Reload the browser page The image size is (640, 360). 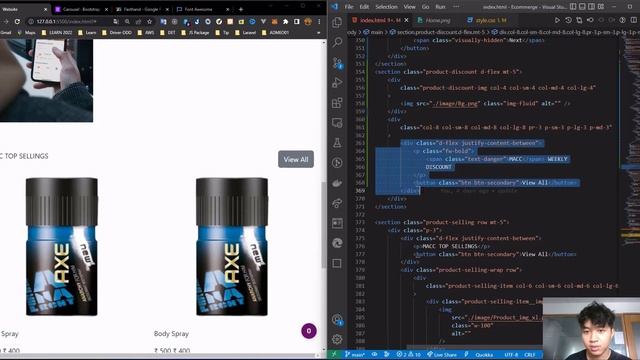point(17,21)
